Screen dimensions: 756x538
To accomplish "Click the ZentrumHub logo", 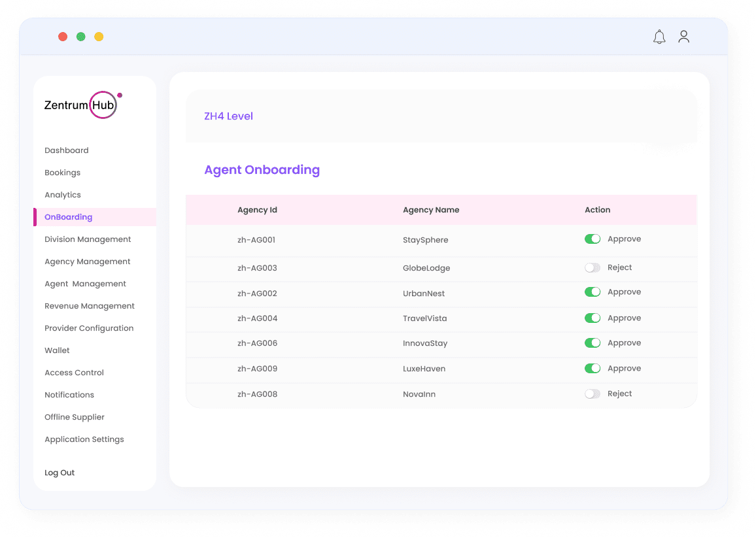I will (82, 105).
